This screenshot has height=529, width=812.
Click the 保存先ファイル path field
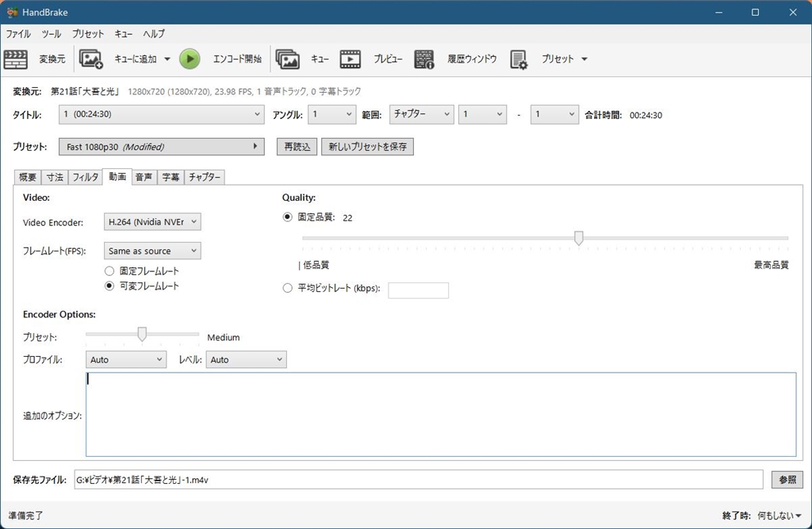(419, 480)
